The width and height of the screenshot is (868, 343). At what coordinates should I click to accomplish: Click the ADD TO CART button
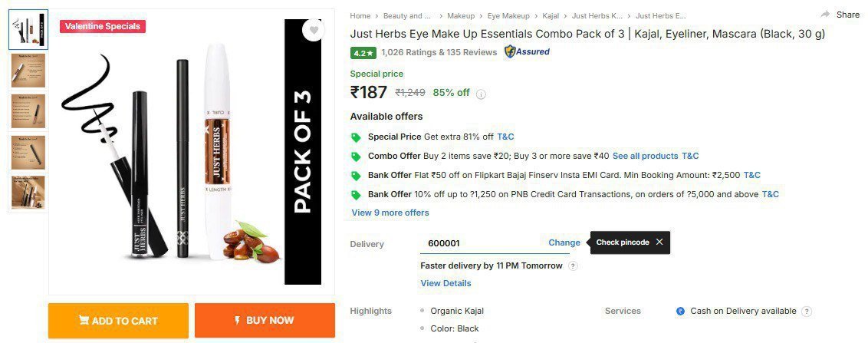[118, 321]
